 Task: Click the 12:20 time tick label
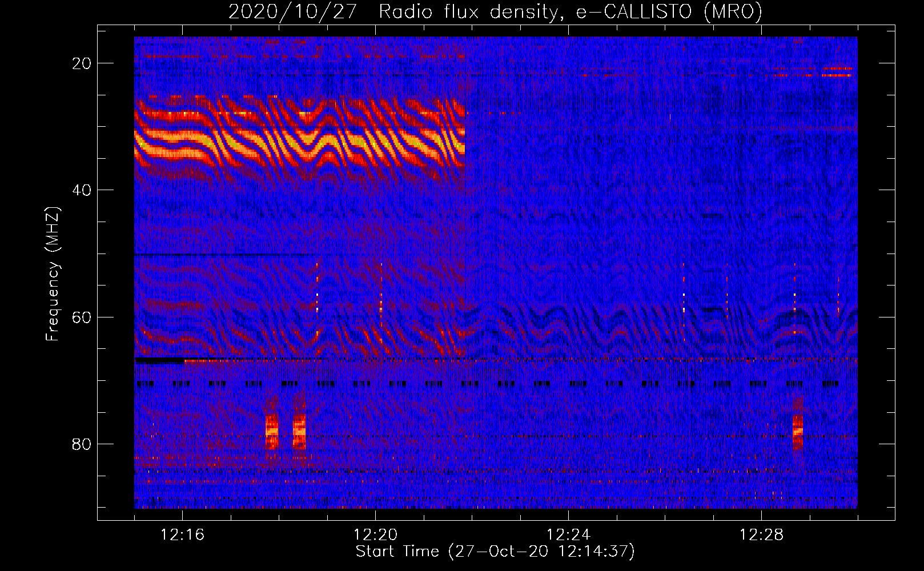tap(375, 535)
